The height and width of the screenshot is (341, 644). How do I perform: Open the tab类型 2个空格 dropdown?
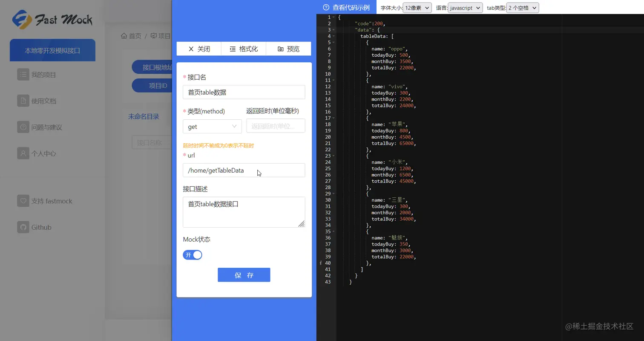pos(523,8)
